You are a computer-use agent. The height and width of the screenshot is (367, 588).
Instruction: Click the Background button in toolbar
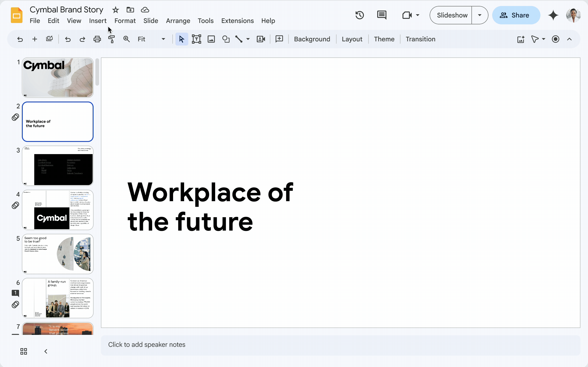(312, 39)
